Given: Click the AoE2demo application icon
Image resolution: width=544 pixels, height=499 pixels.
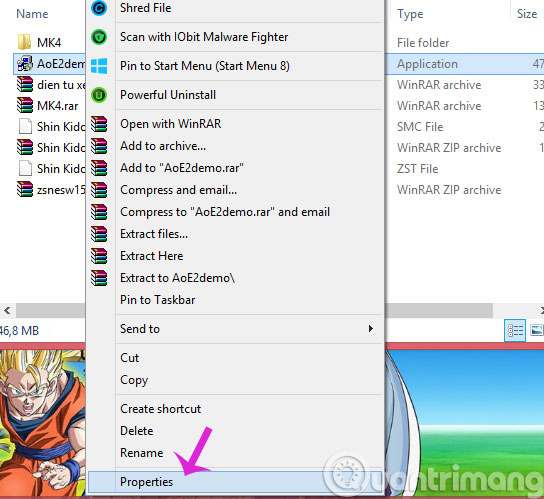Looking at the screenshot, I should [x=25, y=64].
